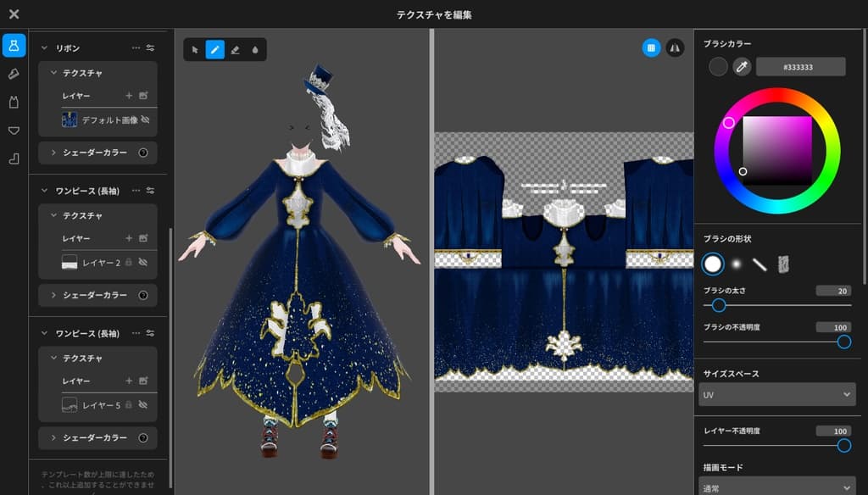Collapse the last ワンピース (長袖) section
Screen dimensions: 868x495
pyautogui.click(x=44, y=333)
